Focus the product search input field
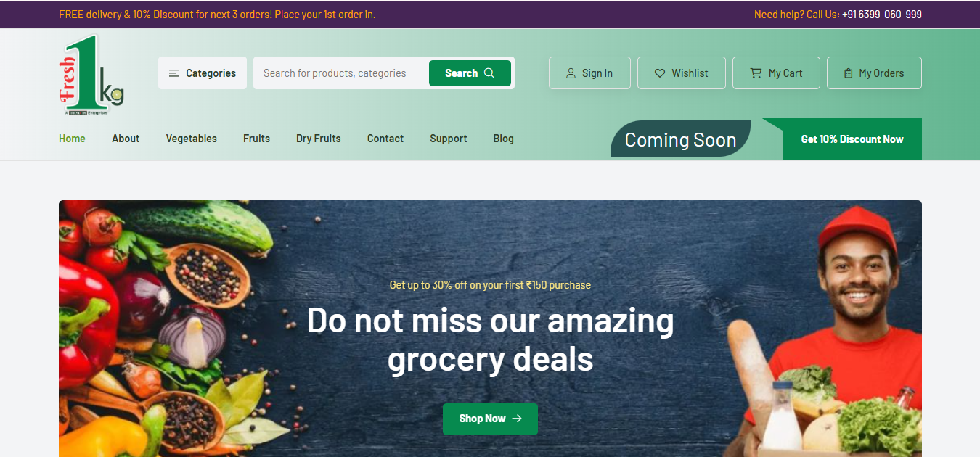 coord(340,73)
